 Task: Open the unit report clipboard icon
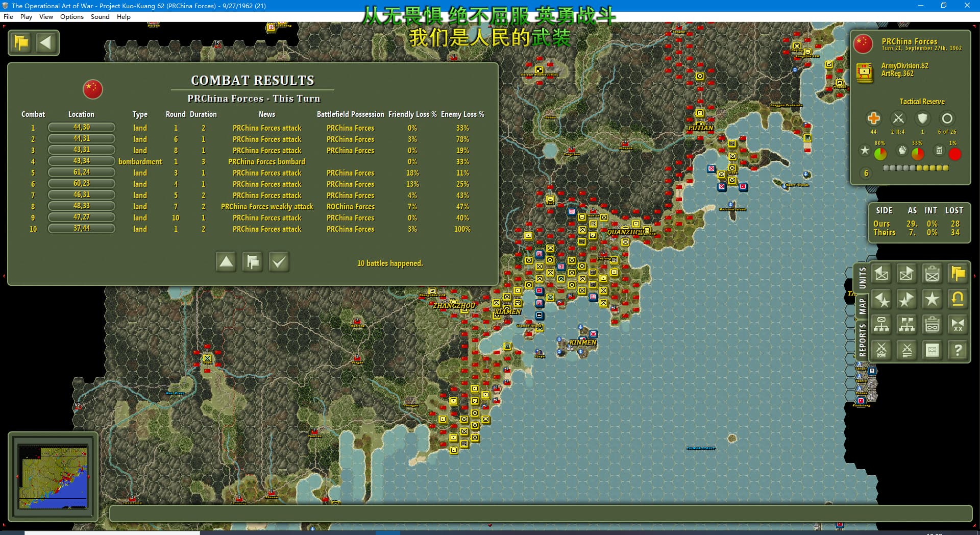933,274
